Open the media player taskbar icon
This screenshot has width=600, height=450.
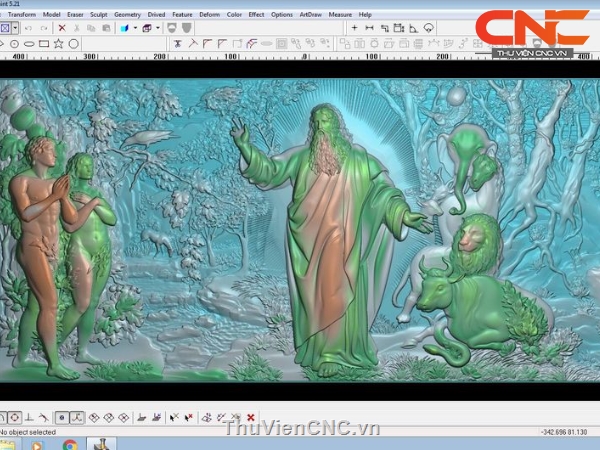tap(37, 445)
